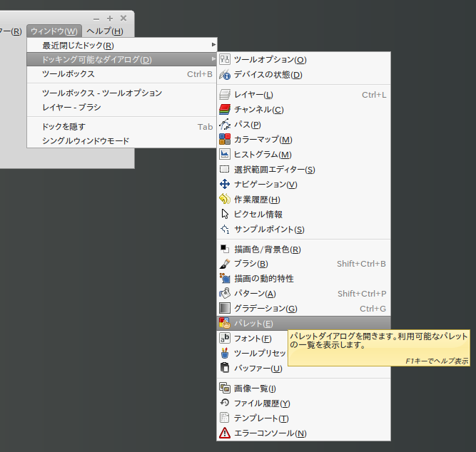
Task: Select ツールボックス menu entry with Ctrl+B
Action: [122, 74]
